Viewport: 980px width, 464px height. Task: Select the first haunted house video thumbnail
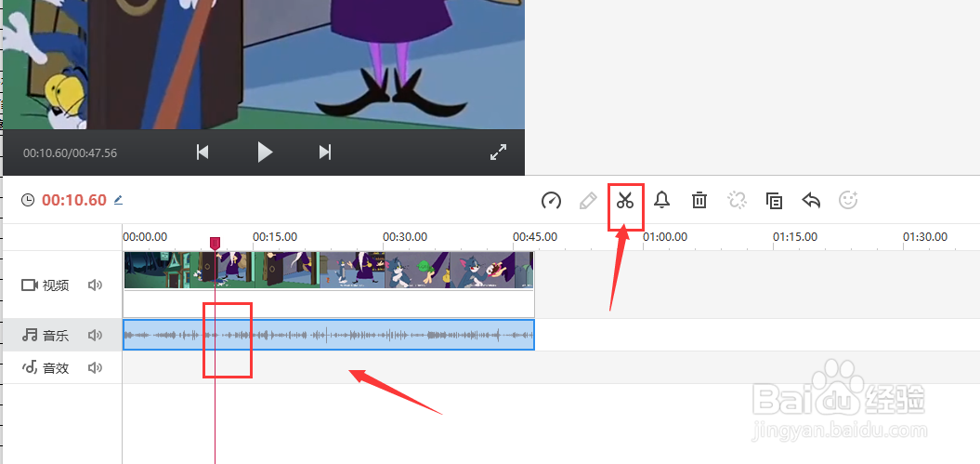157,271
